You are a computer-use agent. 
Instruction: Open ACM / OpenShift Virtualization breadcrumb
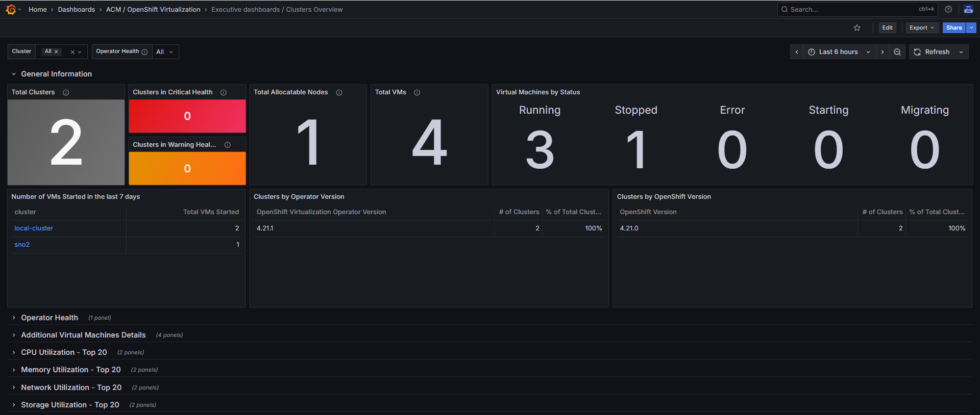[153, 9]
